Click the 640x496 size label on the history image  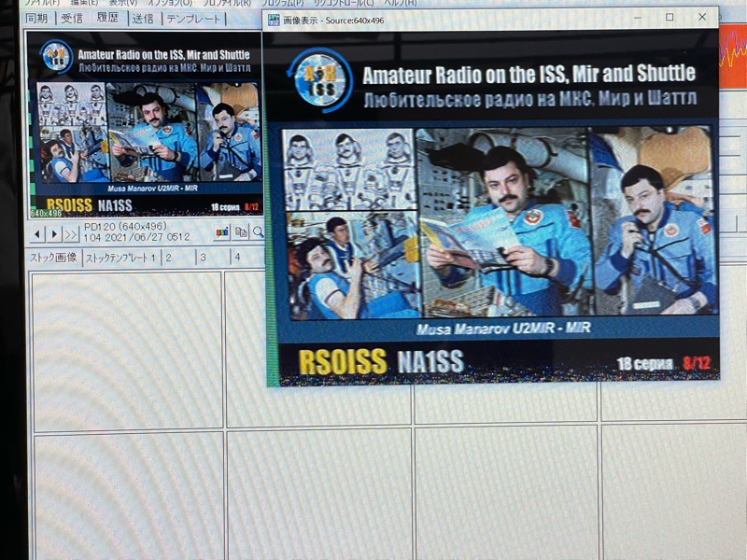tap(46, 214)
